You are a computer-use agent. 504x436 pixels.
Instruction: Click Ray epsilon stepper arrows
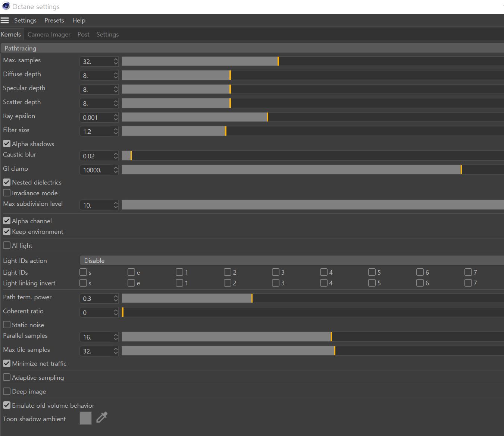tap(116, 117)
